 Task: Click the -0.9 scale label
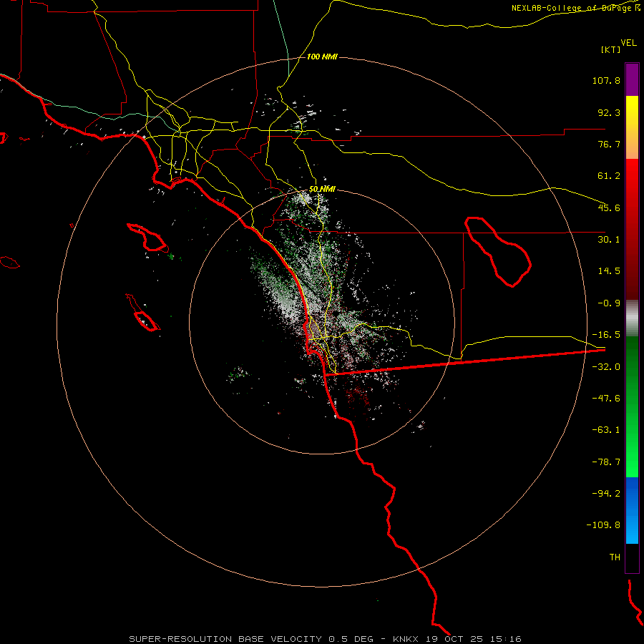click(x=609, y=303)
